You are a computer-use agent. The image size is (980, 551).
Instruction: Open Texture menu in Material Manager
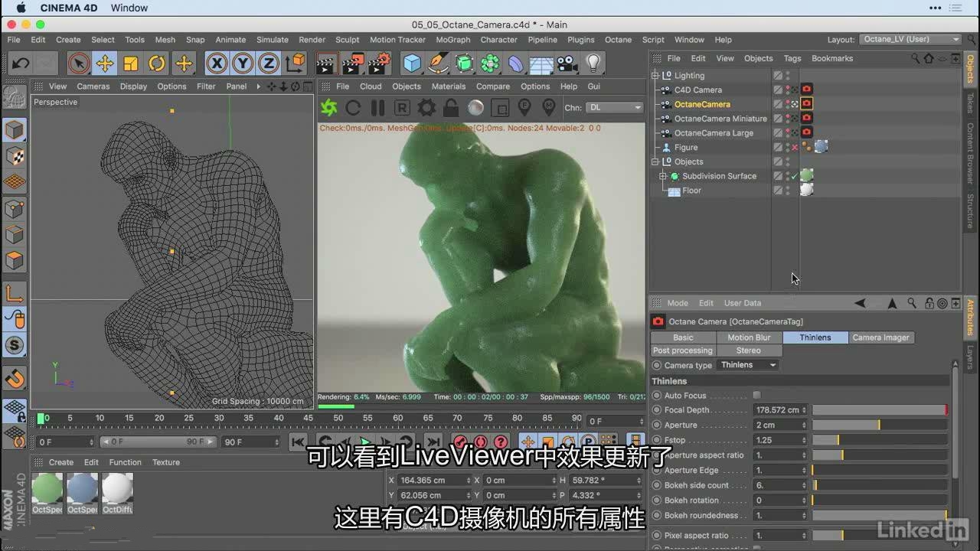point(166,462)
